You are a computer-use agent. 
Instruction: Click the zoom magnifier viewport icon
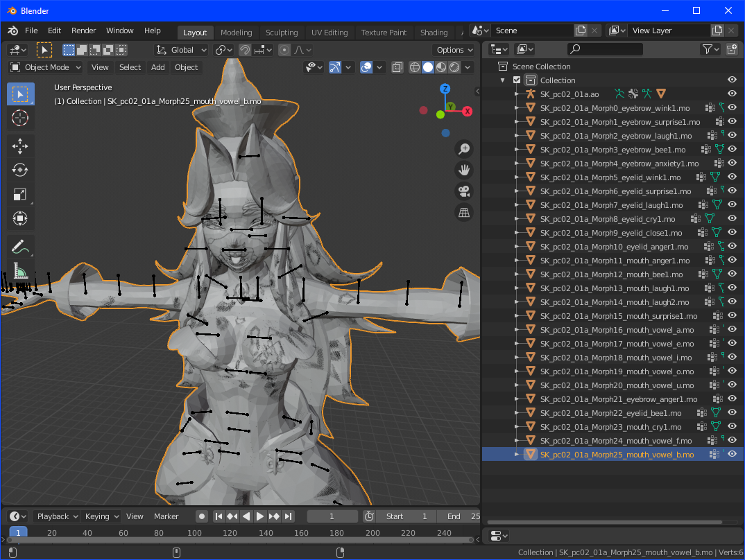pyautogui.click(x=464, y=148)
